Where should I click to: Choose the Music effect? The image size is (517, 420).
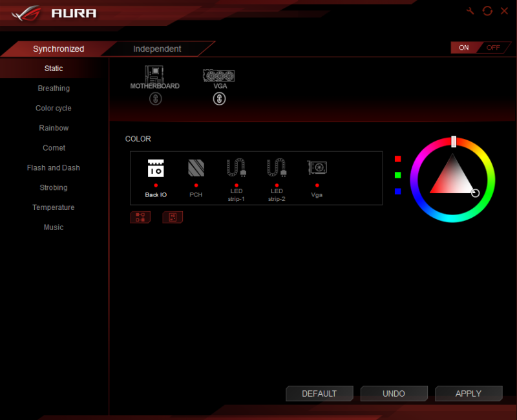pyautogui.click(x=54, y=227)
